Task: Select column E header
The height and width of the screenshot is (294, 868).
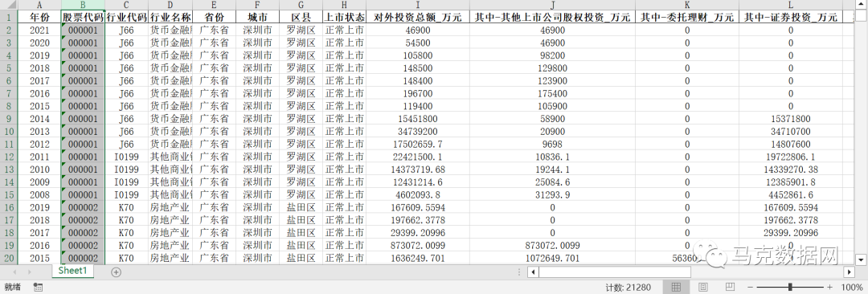Action: coord(214,5)
